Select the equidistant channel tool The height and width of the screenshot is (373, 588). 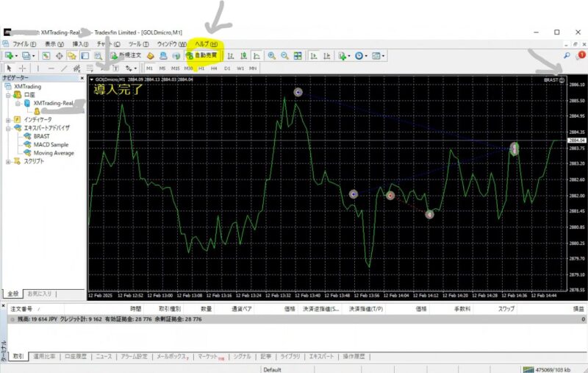coord(77,68)
